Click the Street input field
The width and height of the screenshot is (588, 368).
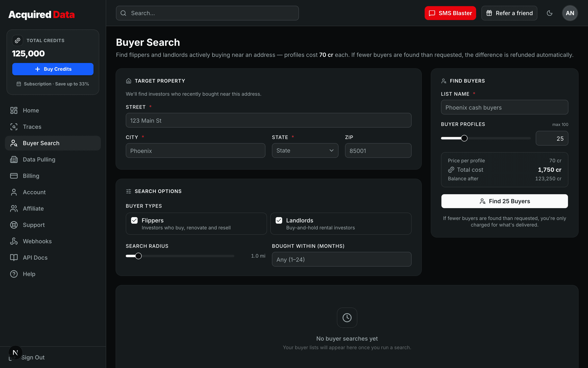(268, 120)
